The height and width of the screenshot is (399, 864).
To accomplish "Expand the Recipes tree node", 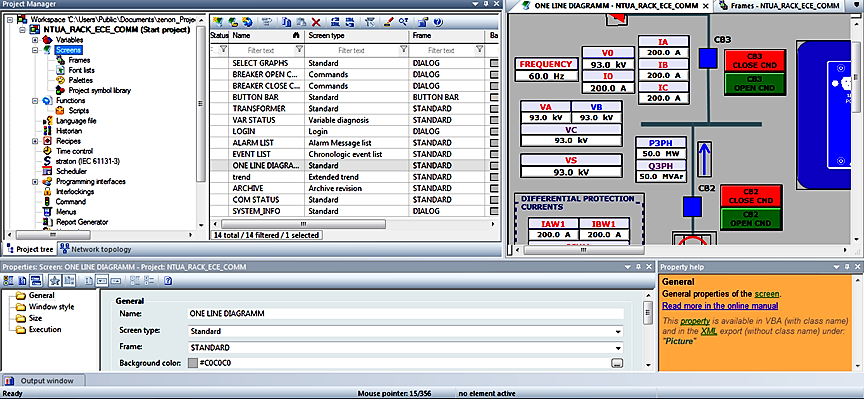I will tap(35, 141).
